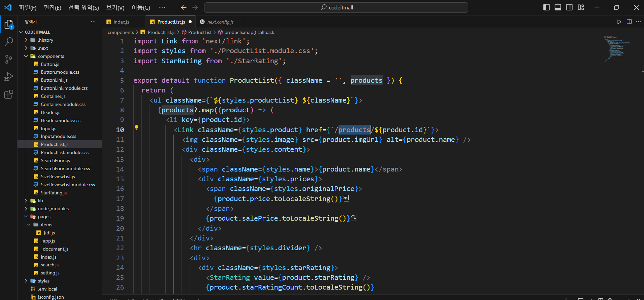Select the ProductList.js editor tab
644x300 pixels.
(171, 22)
